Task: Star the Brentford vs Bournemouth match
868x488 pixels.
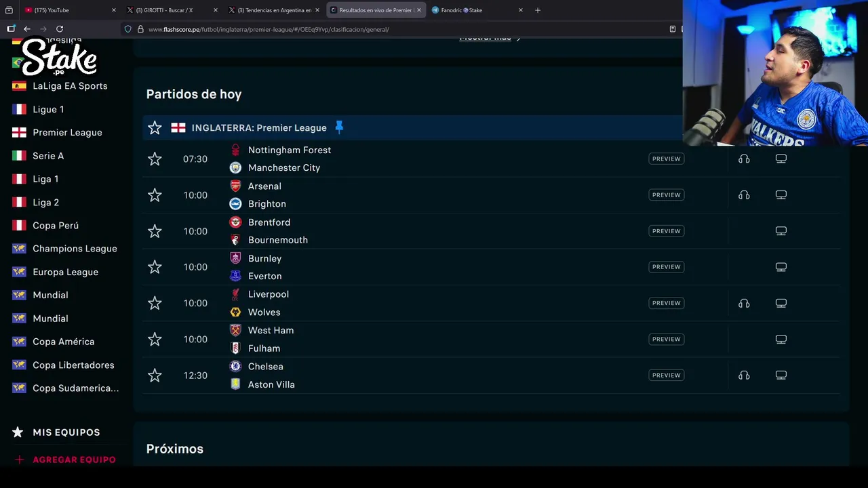Action: pos(155,231)
